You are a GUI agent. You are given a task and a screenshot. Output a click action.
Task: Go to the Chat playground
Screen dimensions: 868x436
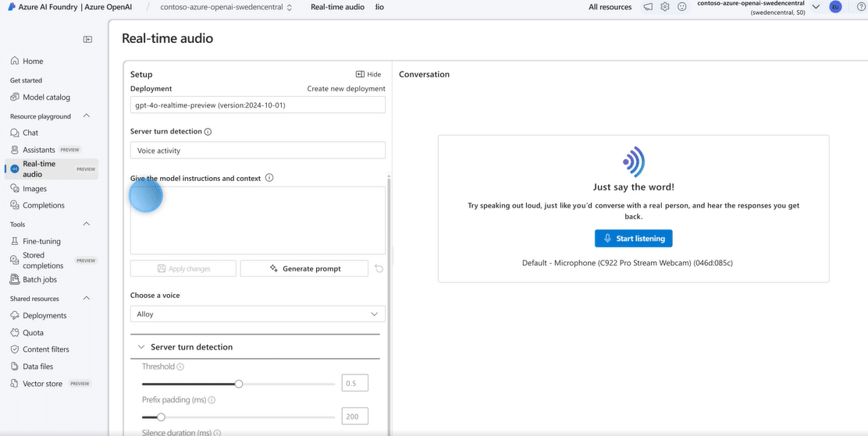click(x=30, y=133)
